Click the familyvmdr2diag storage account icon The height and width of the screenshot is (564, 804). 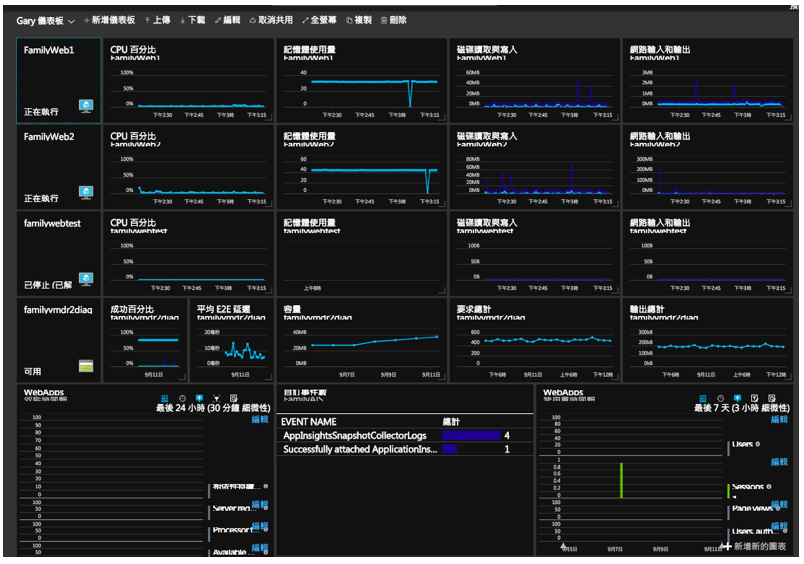(86, 366)
